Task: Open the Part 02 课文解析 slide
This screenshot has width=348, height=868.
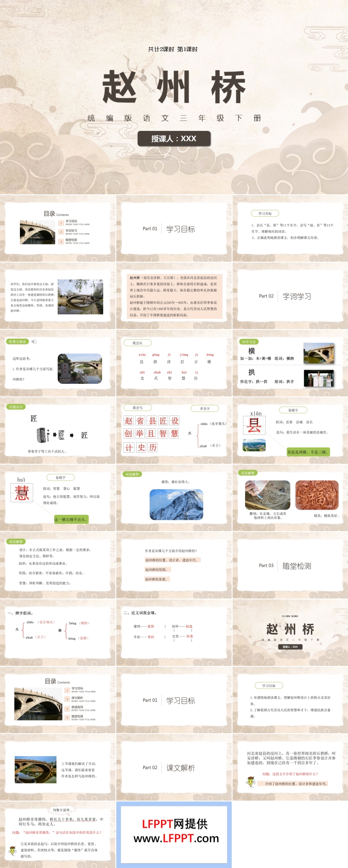Action: pyautogui.click(x=174, y=767)
